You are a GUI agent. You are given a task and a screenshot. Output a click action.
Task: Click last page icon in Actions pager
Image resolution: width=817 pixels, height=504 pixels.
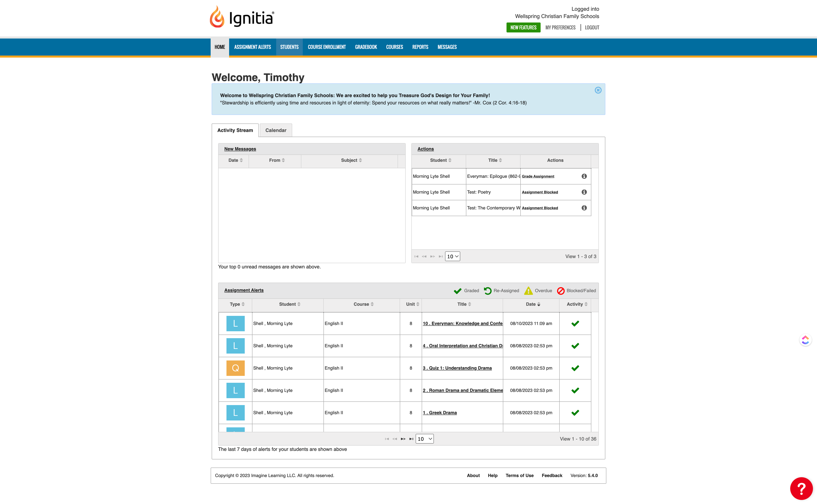click(440, 256)
